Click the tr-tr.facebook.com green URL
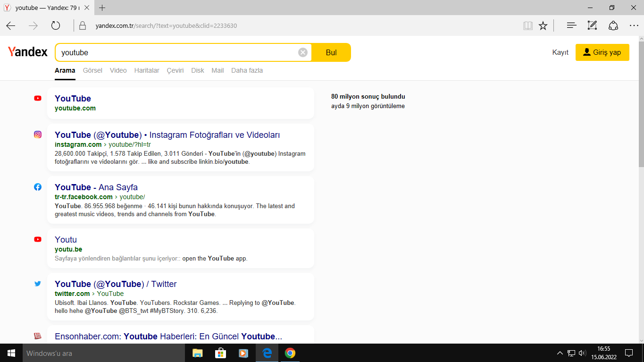 coord(84,197)
